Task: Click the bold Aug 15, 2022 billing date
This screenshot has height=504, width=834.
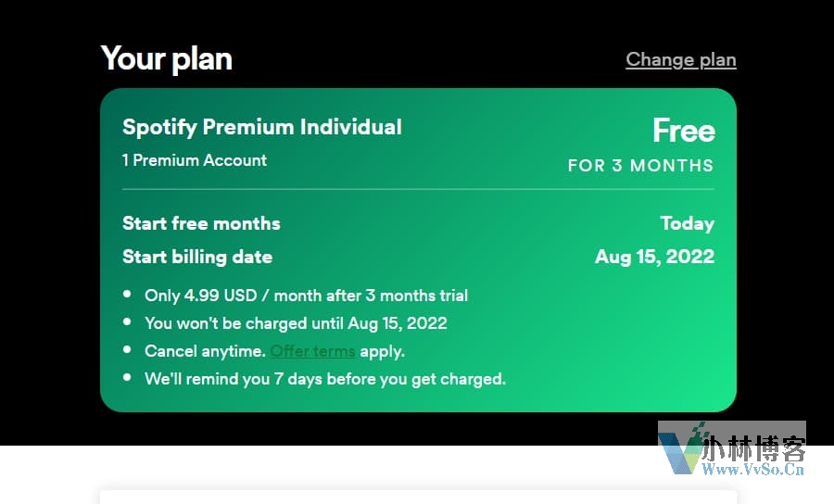Action: (x=655, y=257)
